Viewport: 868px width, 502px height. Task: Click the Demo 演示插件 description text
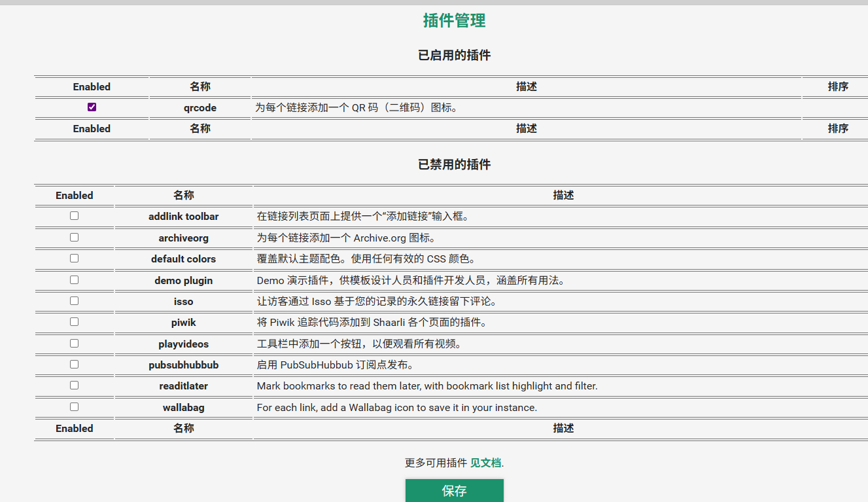(411, 281)
